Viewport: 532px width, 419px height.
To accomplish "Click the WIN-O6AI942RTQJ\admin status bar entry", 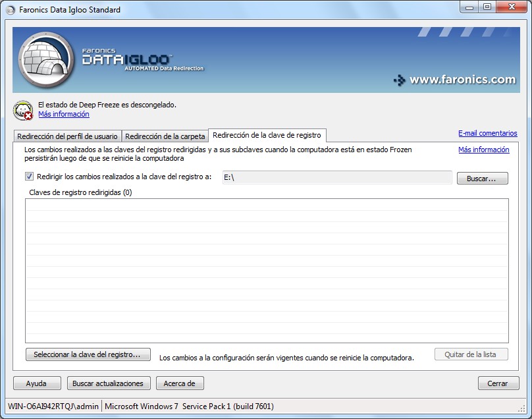I will [x=53, y=406].
